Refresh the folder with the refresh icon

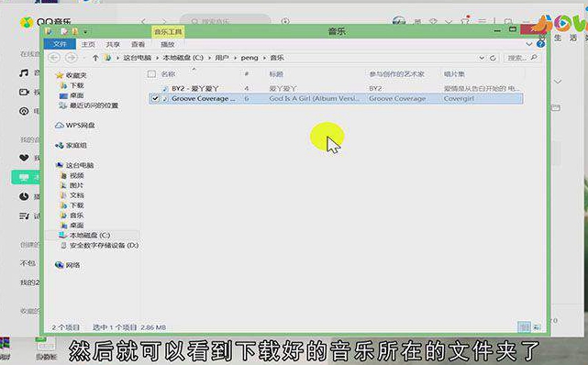click(494, 58)
